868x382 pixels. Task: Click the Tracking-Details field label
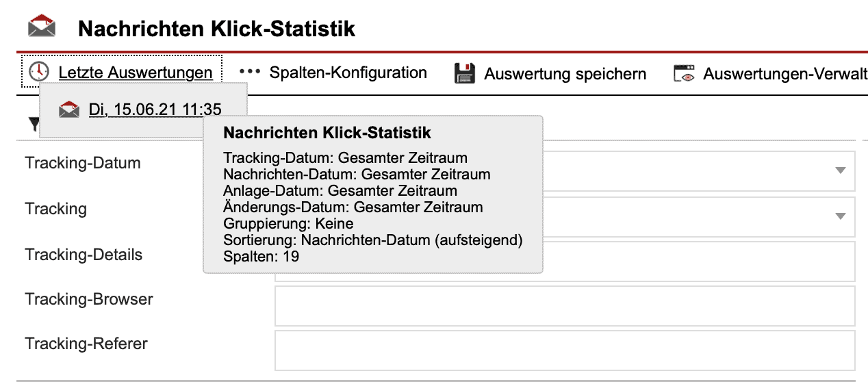click(x=84, y=255)
